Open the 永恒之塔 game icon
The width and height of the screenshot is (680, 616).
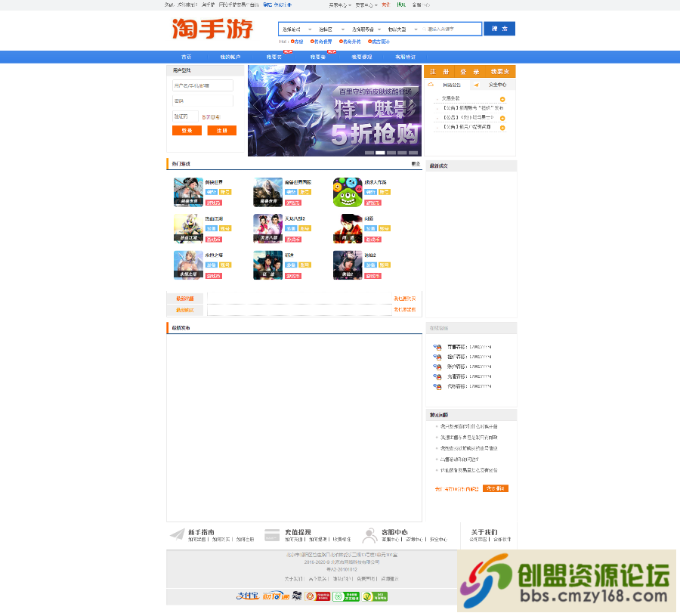coord(188,265)
